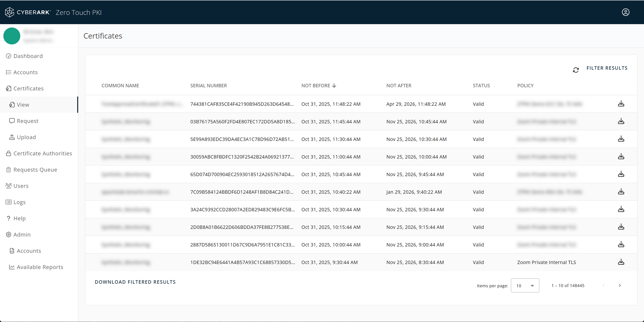Click the refresh icon above the certificate table
Viewport: 644px width, 322px height.
(576, 70)
